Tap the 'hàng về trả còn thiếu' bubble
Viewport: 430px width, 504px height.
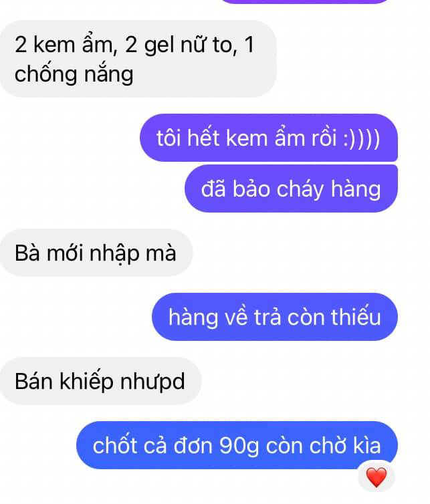pyautogui.click(x=275, y=317)
